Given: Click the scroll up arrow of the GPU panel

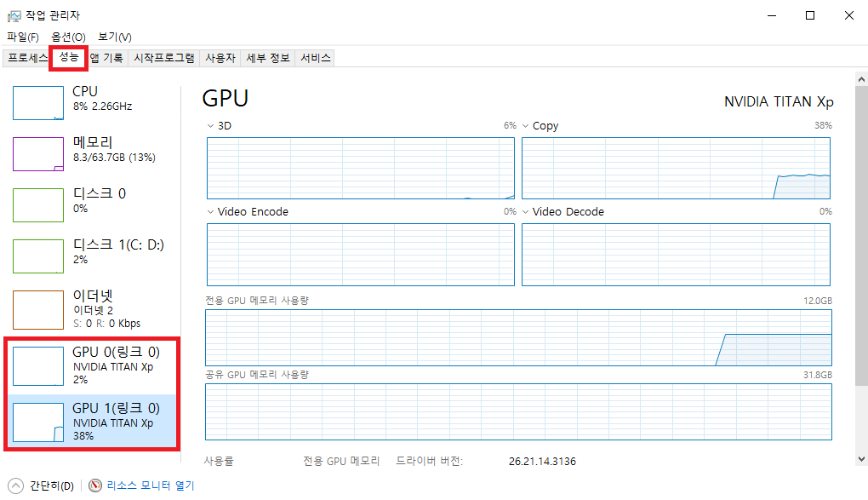Looking at the screenshot, I should (861, 79).
